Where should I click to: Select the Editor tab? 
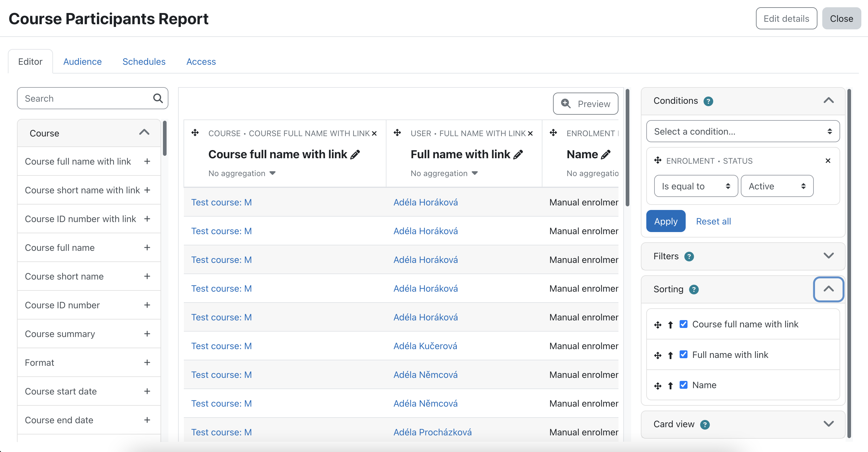[x=30, y=62]
